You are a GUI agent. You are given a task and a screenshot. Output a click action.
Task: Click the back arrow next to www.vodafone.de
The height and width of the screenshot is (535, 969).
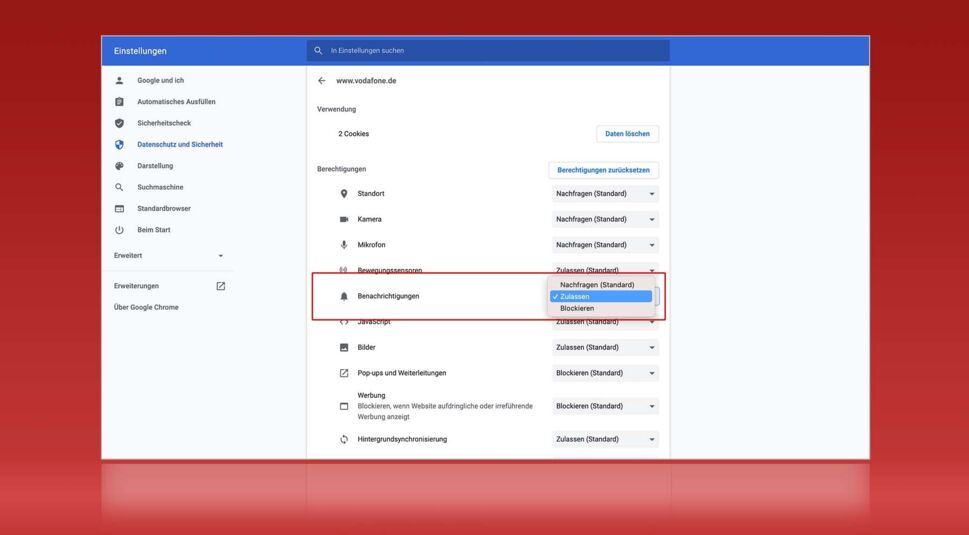[321, 81]
